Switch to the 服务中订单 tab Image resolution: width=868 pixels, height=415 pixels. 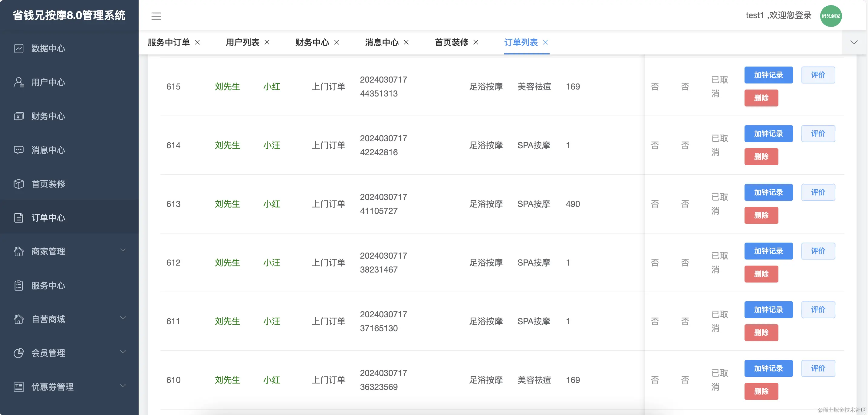(x=168, y=42)
